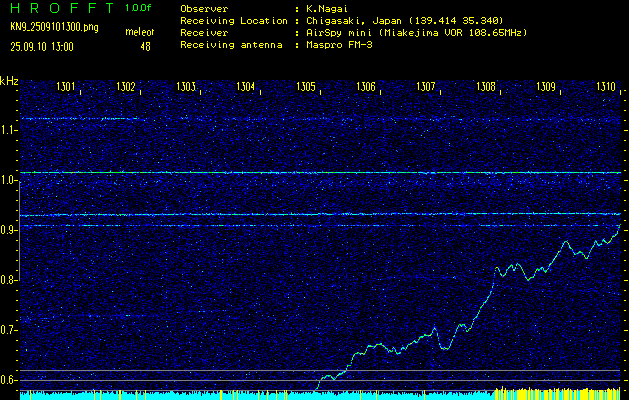Select the observer name K.Nagai
The image size is (629, 400).
[x=328, y=8]
